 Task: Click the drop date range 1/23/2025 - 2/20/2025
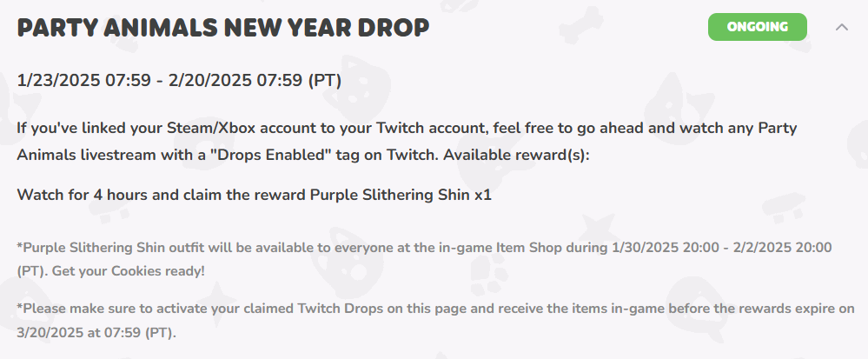[x=179, y=81]
